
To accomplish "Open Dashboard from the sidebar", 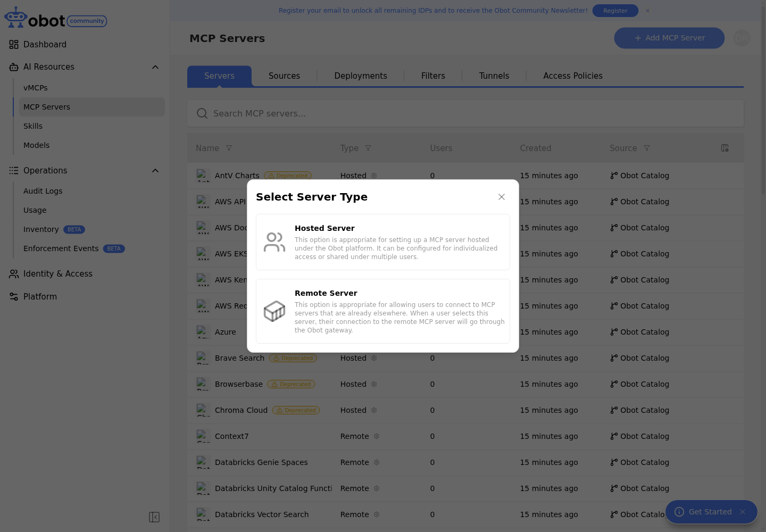I will 45,45.
